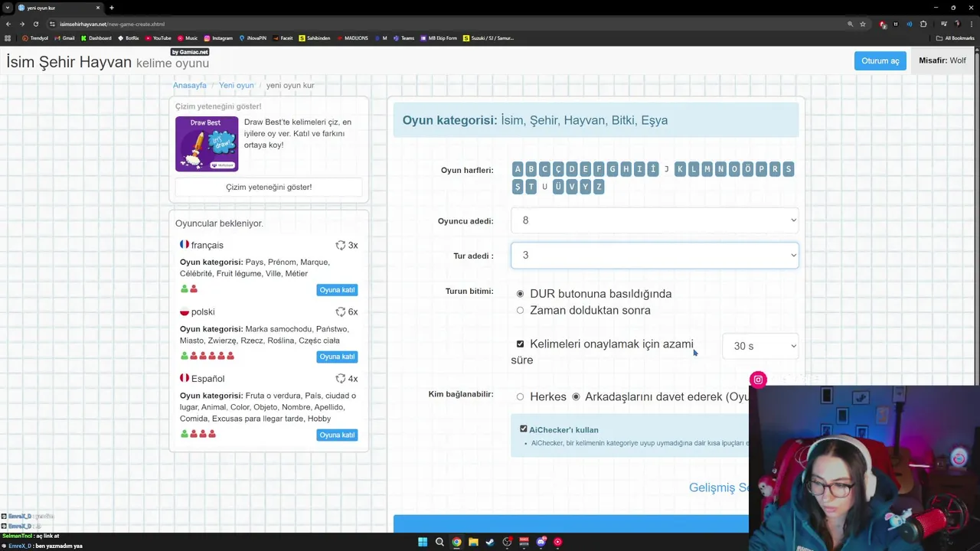Select Herkes connection option
The width and height of the screenshot is (980, 551).
tap(520, 396)
